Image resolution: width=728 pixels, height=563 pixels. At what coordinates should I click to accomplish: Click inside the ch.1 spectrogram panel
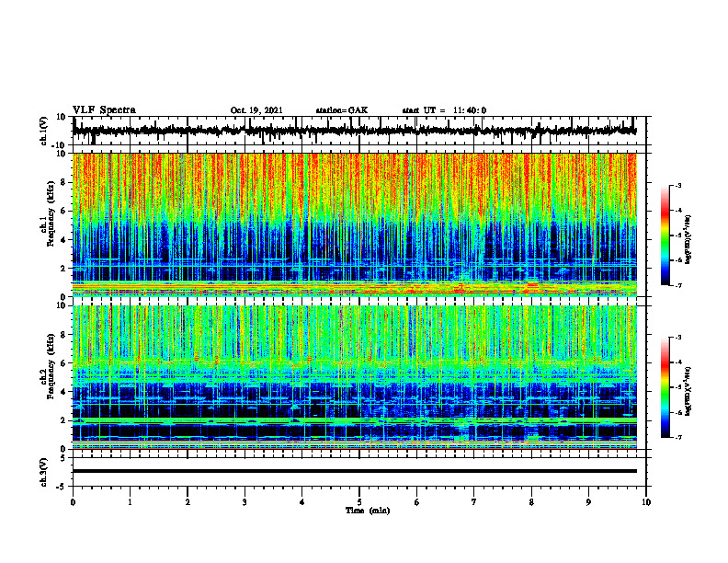[354, 224]
